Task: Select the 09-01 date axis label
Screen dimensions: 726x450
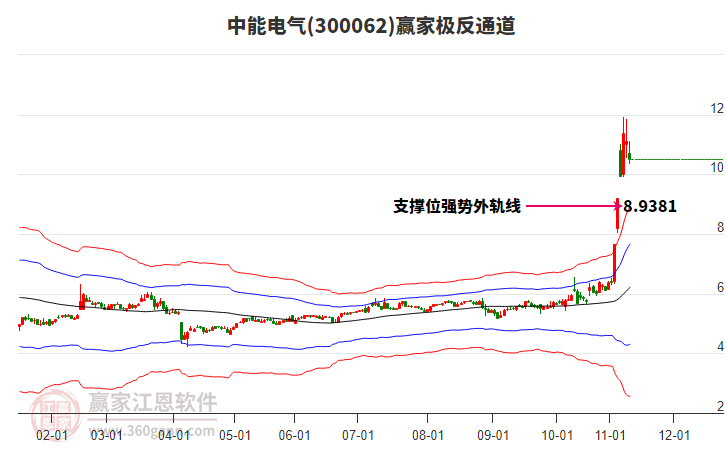Action: point(493,436)
